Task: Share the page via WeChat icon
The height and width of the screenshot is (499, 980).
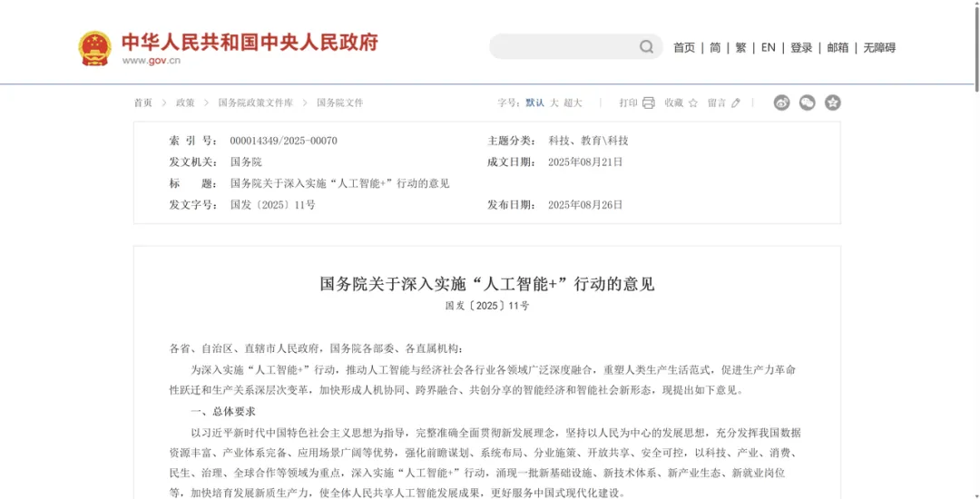Action: 807,103
